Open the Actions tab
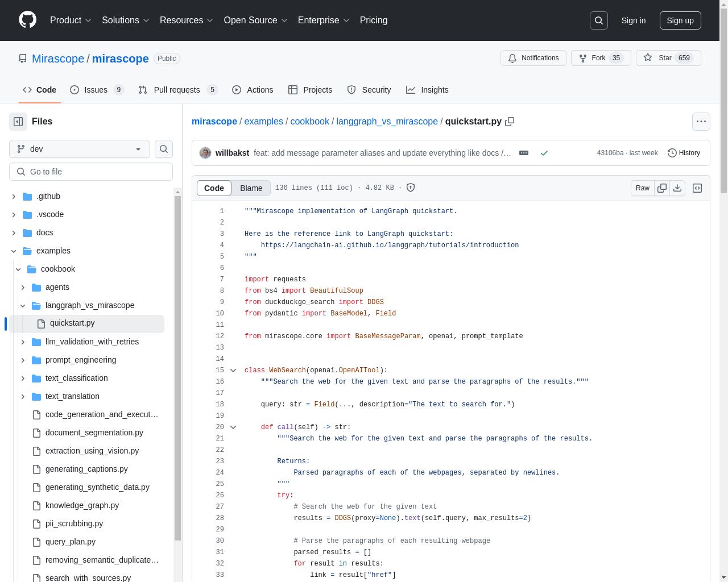 tap(253, 90)
